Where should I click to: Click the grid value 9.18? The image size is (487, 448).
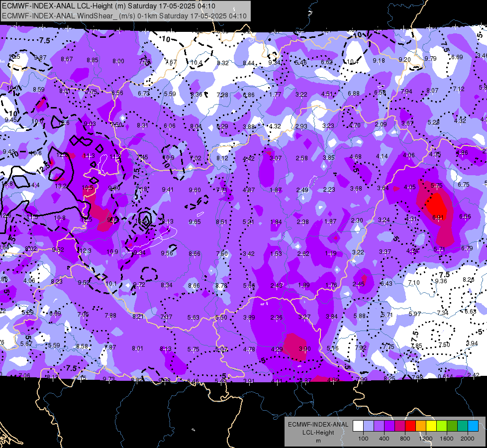click(x=379, y=61)
